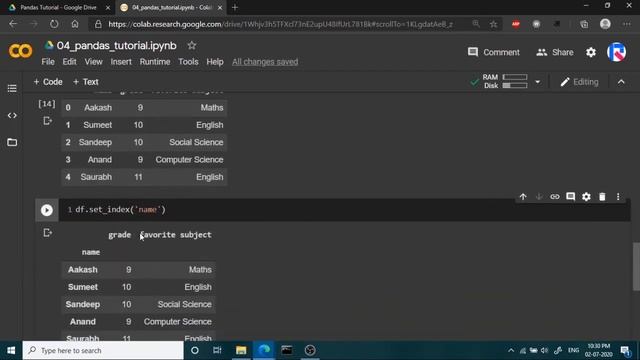
Task: Open the zoom magnifier in address bar
Action: tap(476, 24)
